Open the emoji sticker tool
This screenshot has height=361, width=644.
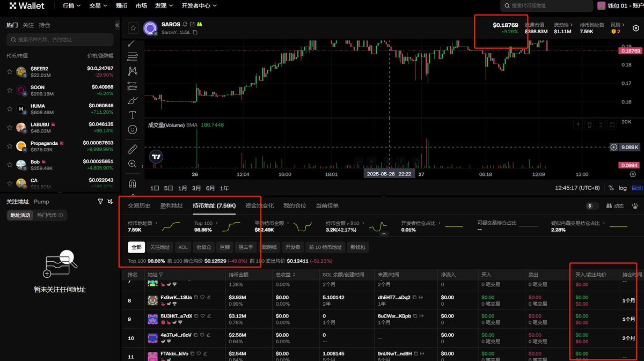[132, 129]
